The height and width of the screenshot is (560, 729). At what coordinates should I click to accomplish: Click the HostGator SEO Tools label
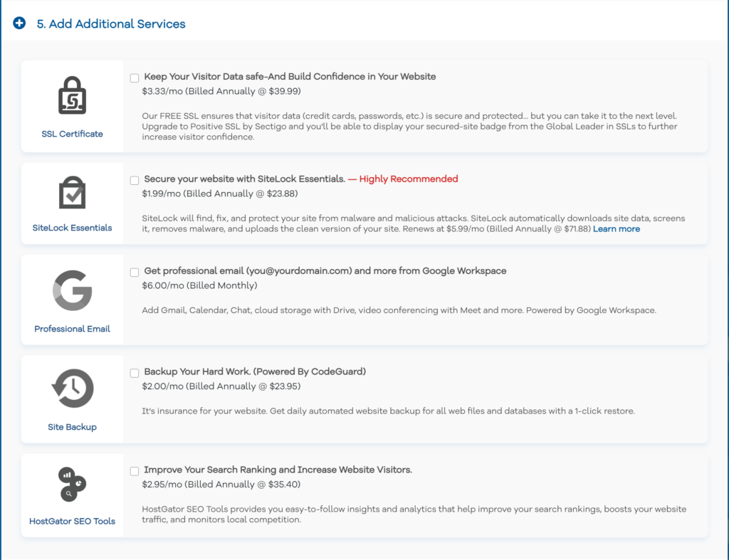click(72, 521)
